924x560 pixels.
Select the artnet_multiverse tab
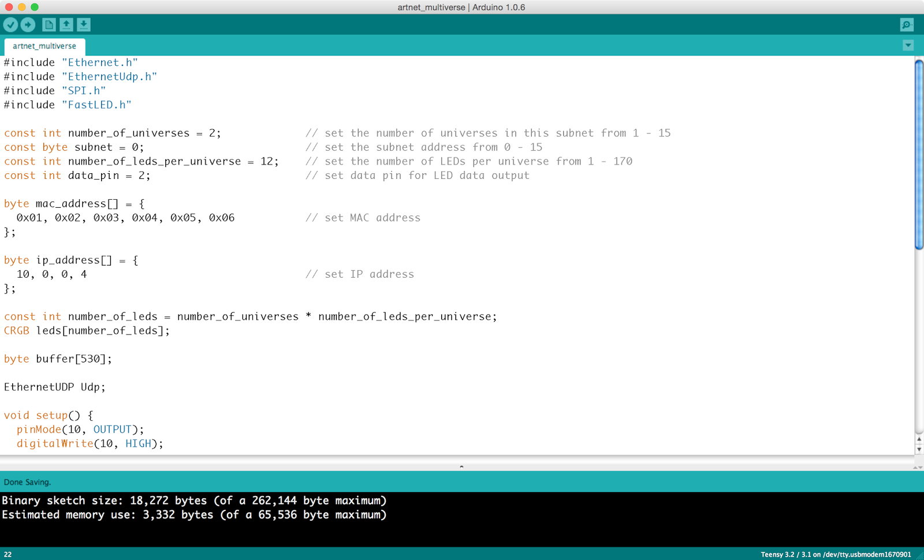point(44,46)
